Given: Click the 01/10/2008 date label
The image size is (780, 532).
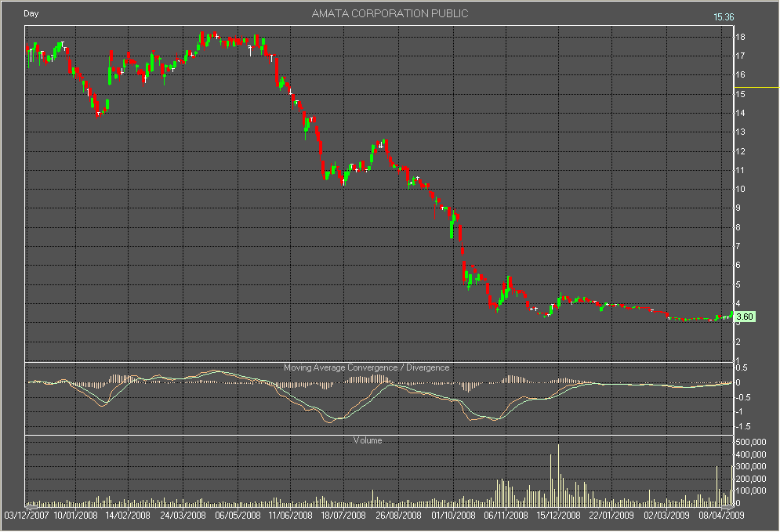Looking at the screenshot, I should (453, 515).
